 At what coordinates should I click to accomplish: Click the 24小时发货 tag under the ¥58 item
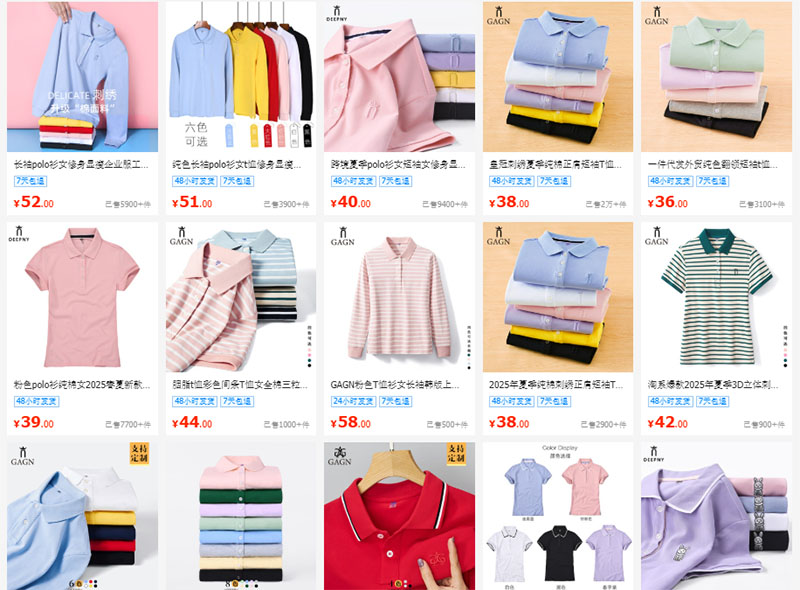[353, 401]
